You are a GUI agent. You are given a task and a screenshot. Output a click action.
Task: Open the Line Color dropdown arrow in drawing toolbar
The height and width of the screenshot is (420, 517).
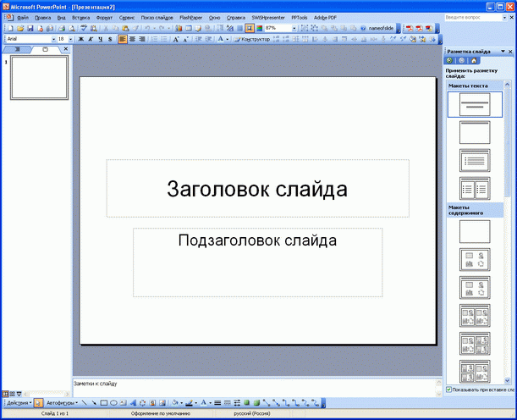[195, 403]
